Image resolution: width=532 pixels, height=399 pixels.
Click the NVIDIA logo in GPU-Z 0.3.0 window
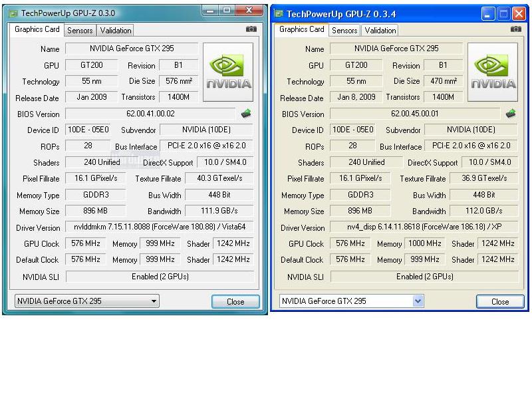pos(228,72)
